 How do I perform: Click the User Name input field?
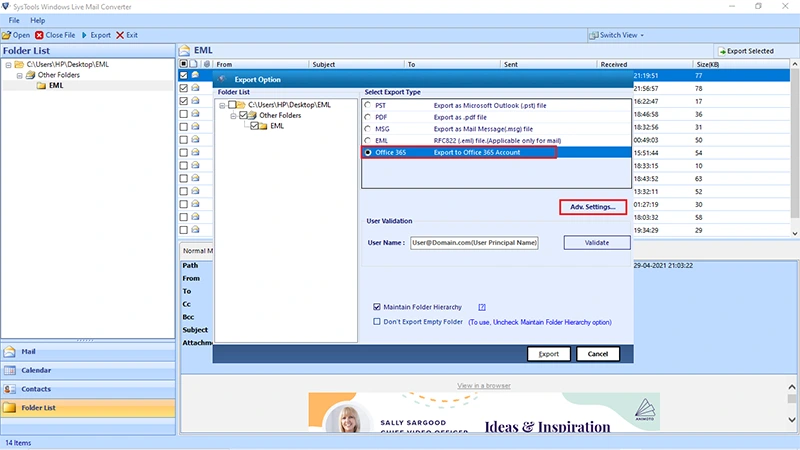pos(474,243)
